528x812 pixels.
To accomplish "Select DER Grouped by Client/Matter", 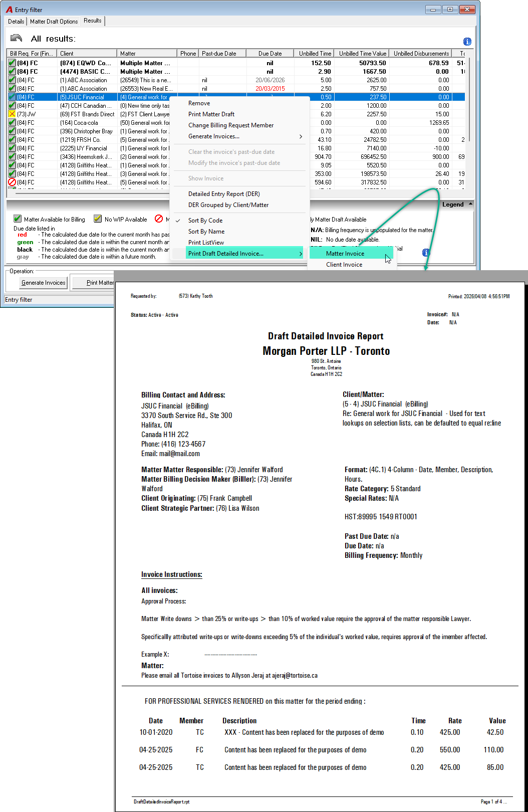I will [228, 205].
